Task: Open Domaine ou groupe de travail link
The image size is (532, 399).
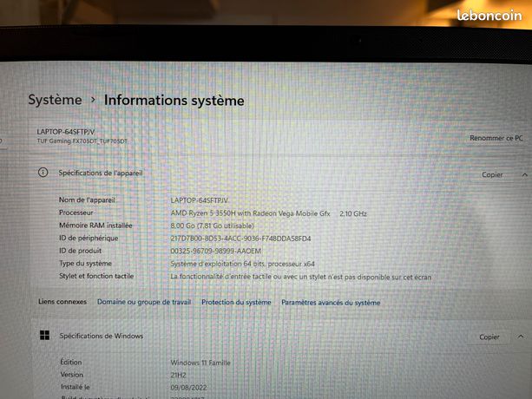Action: click(x=144, y=302)
